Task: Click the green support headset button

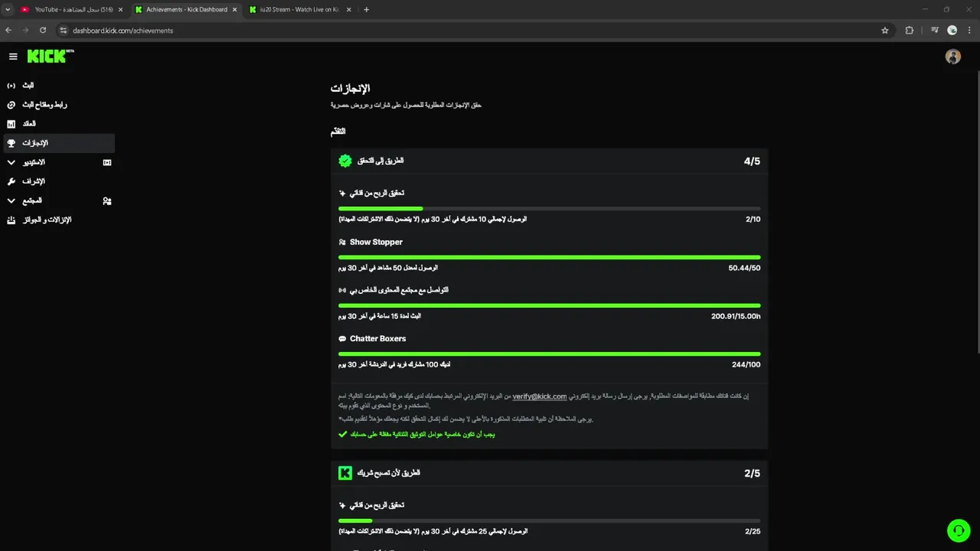Action: click(x=958, y=530)
